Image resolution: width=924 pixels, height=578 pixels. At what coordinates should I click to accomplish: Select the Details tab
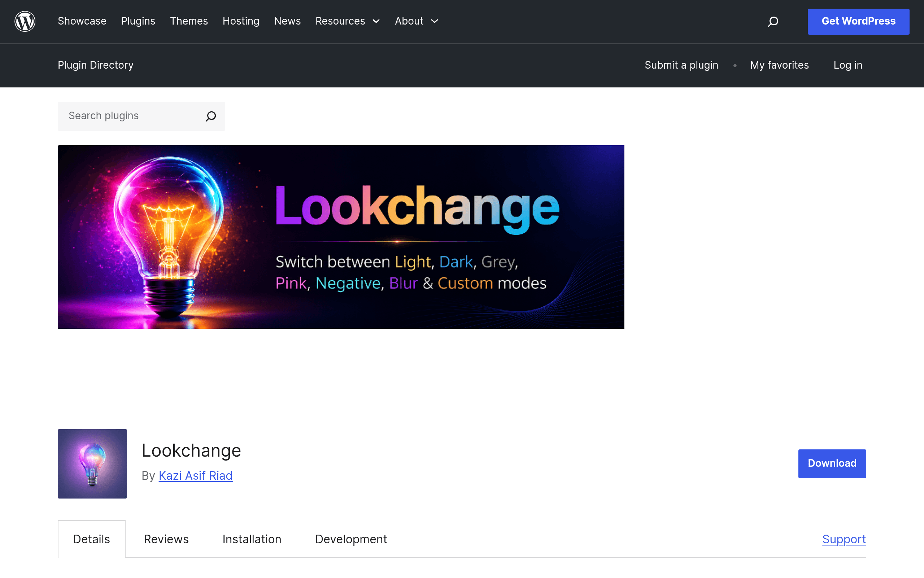coord(92,539)
